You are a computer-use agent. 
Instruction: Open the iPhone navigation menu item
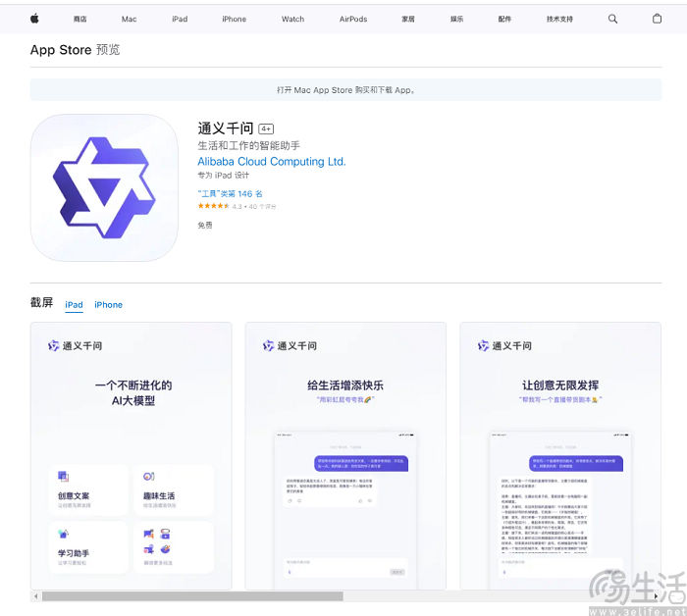click(x=234, y=20)
